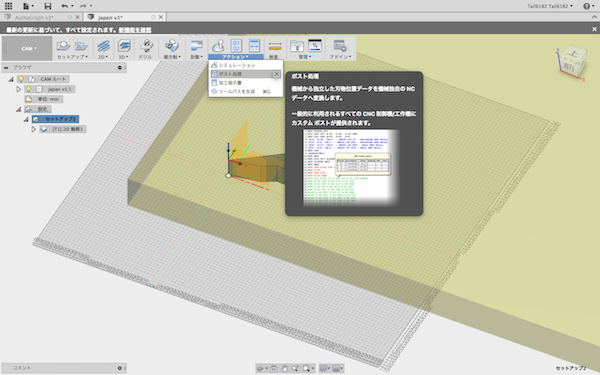Select セットアップ2 in the browser tree

56,119
